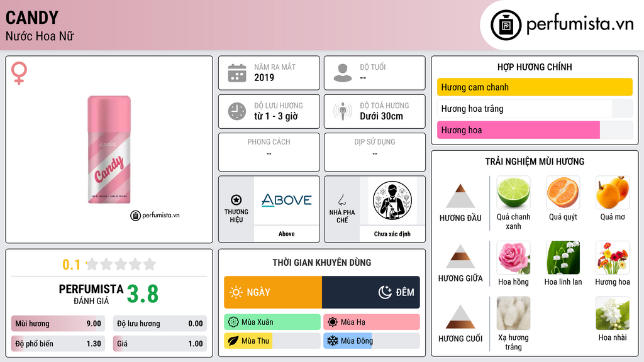
Task: Click the pink Hương hoa accord bar
Action: pos(535,130)
